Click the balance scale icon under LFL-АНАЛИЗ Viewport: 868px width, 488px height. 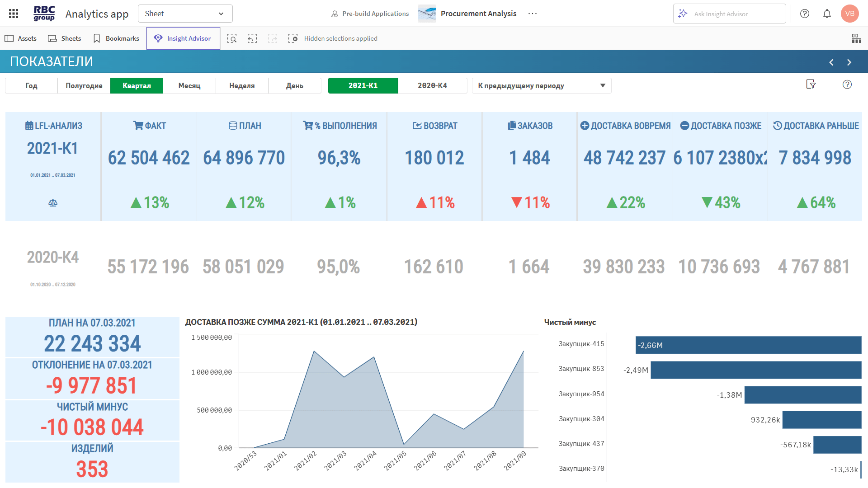(x=53, y=203)
